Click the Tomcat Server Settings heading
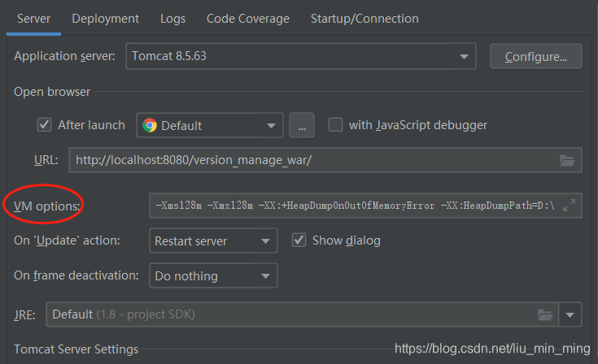 click(76, 349)
